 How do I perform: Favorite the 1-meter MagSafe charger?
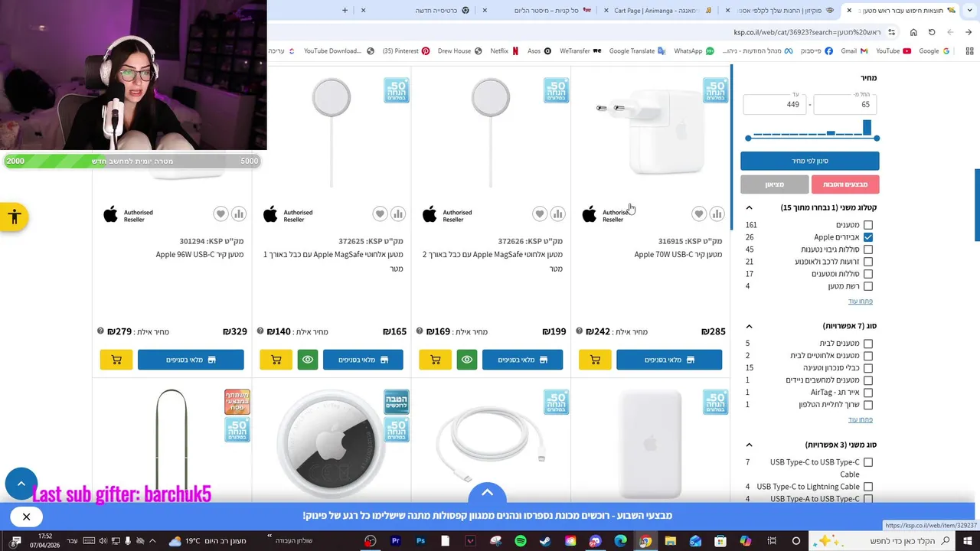click(x=380, y=214)
